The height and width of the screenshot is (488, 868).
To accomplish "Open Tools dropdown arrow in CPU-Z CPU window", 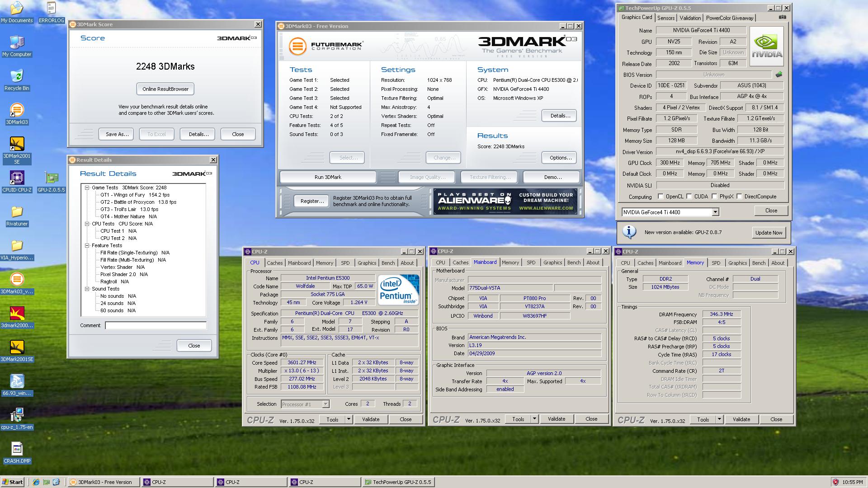I will point(349,419).
